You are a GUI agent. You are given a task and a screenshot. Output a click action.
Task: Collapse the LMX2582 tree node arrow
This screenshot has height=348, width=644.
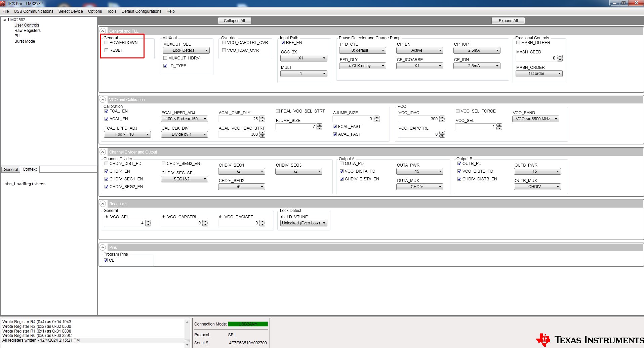(5, 20)
